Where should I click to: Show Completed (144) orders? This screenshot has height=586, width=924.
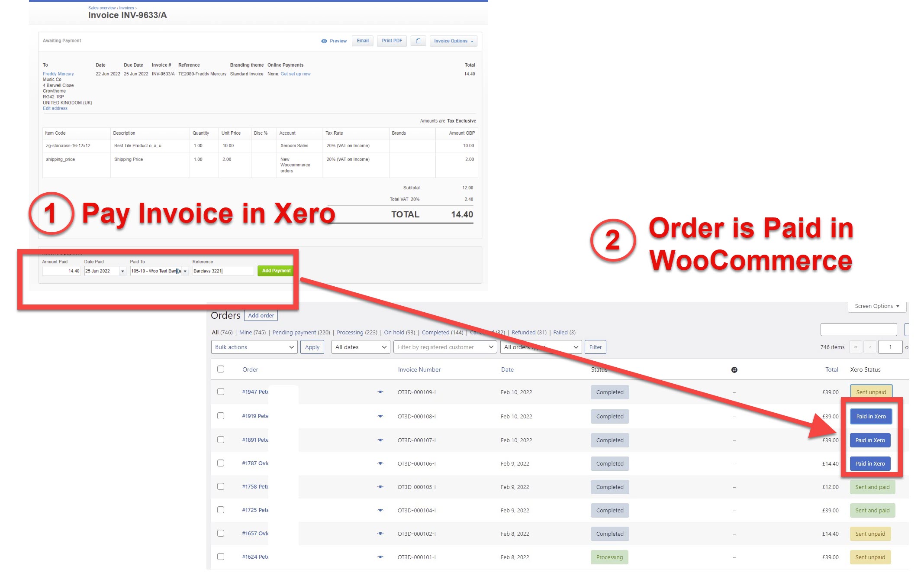442,333
